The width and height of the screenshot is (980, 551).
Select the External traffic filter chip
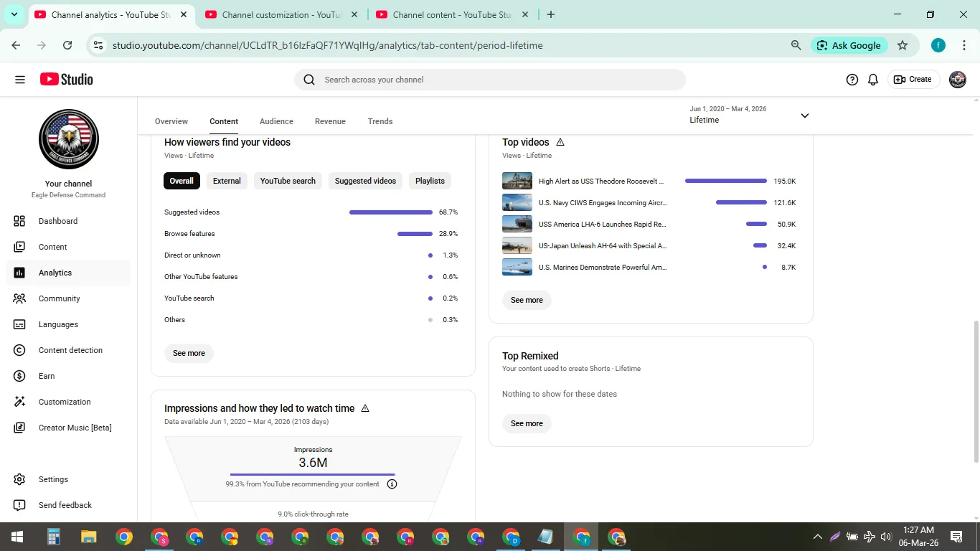click(x=227, y=181)
